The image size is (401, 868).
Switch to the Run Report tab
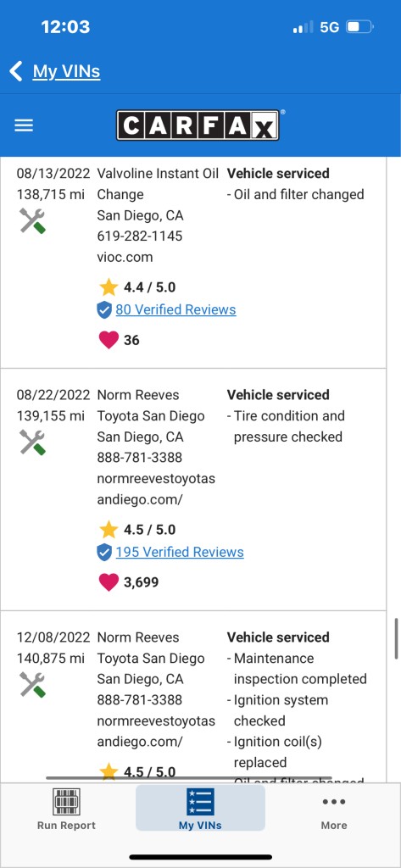pyautogui.click(x=66, y=809)
